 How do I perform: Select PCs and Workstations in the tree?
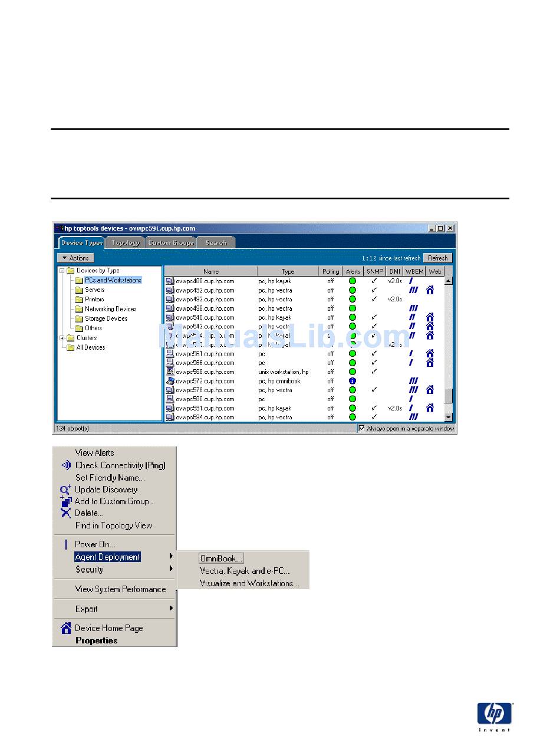pos(113,280)
